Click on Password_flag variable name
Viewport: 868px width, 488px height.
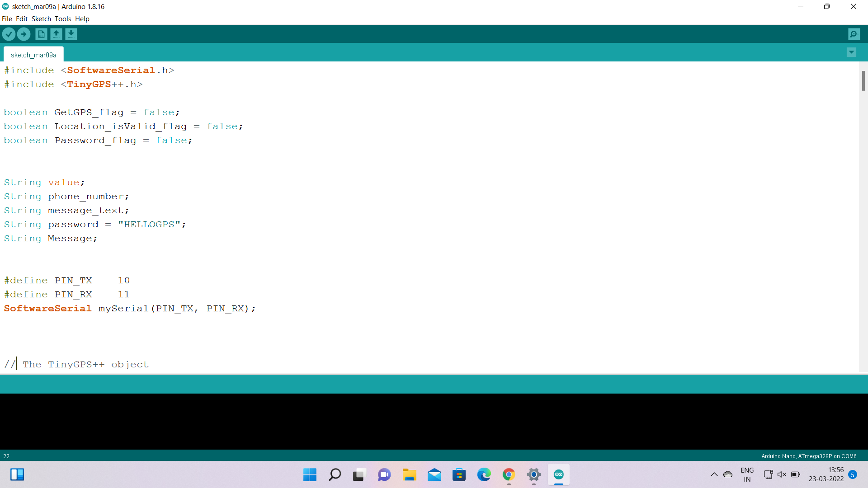(x=95, y=141)
